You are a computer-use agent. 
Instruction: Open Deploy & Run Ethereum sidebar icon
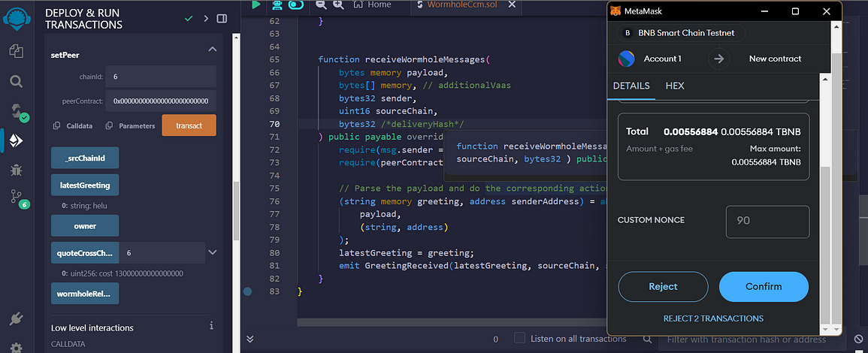tap(17, 141)
